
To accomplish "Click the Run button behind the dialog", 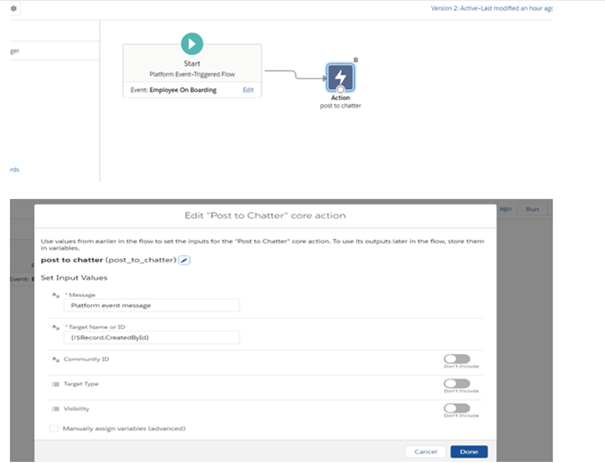I will [533, 209].
